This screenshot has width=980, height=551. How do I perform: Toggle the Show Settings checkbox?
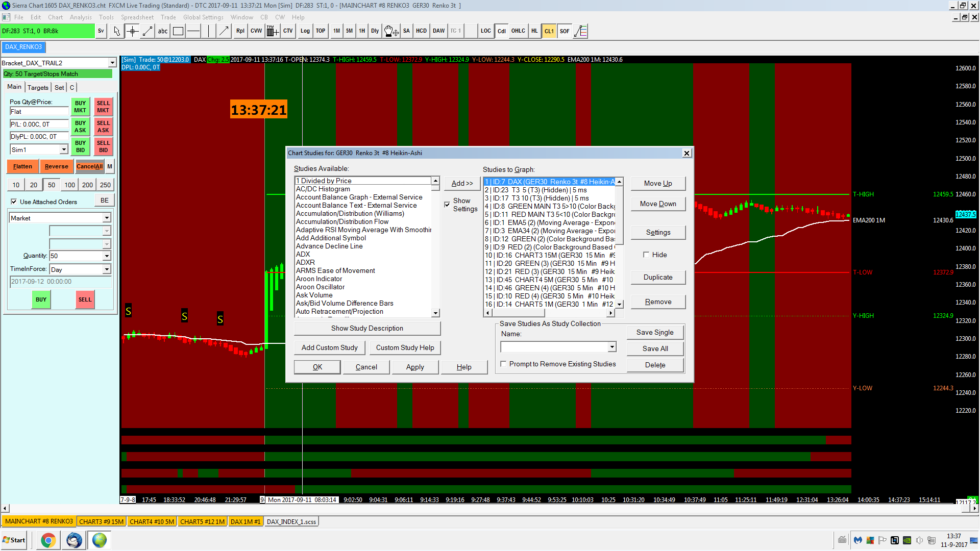(x=447, y=205)
